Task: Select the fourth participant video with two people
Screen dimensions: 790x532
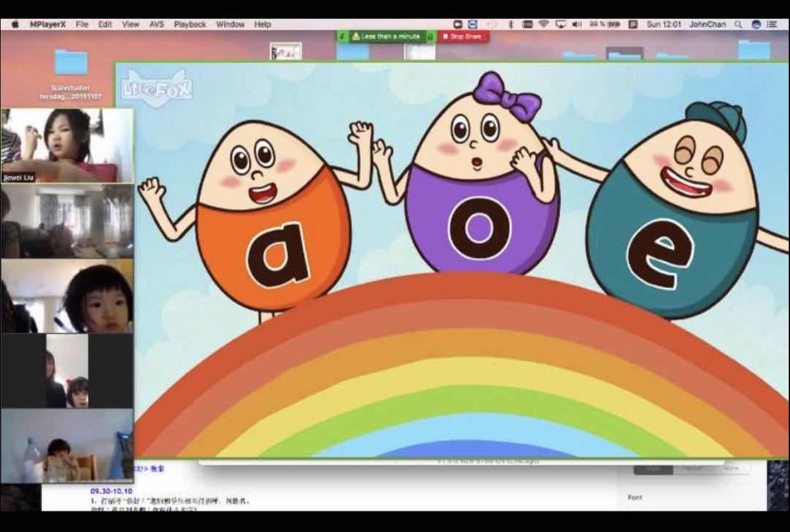Action: tap(67, 371)
